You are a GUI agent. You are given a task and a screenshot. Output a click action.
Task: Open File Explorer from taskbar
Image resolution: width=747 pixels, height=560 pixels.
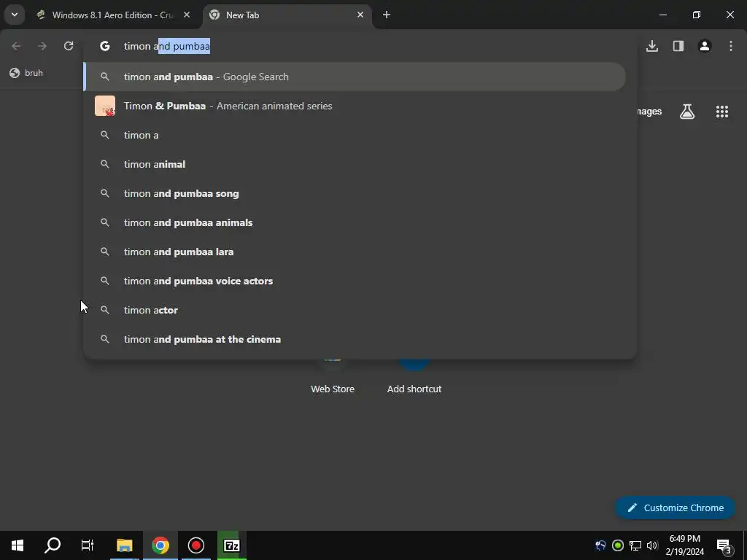tap(125, 545)
